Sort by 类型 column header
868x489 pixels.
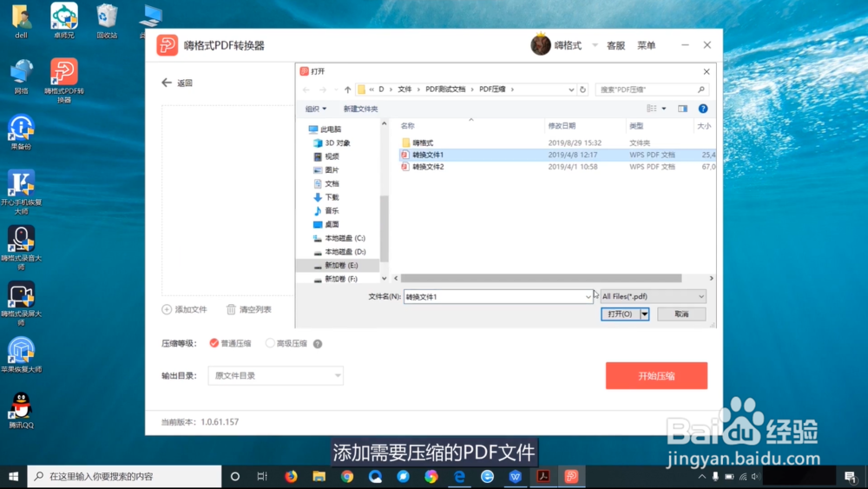coord(636,126)
